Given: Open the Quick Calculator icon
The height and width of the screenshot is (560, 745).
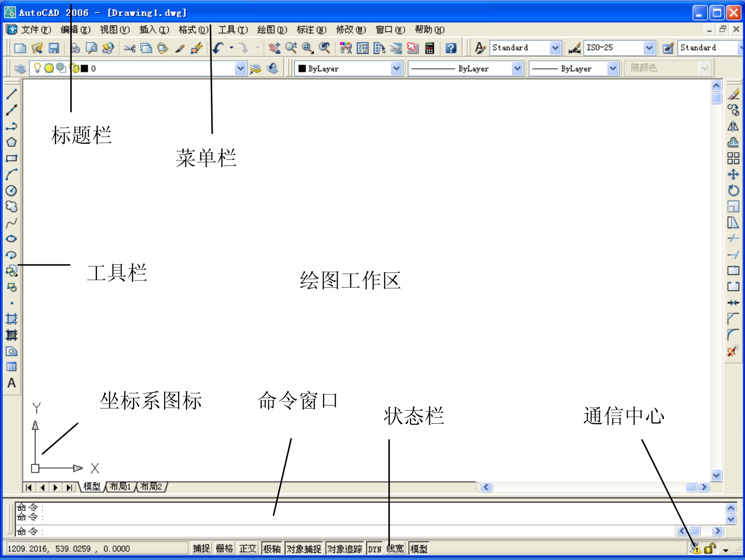Looking at the screenshot, I should [x=430, y=48].
